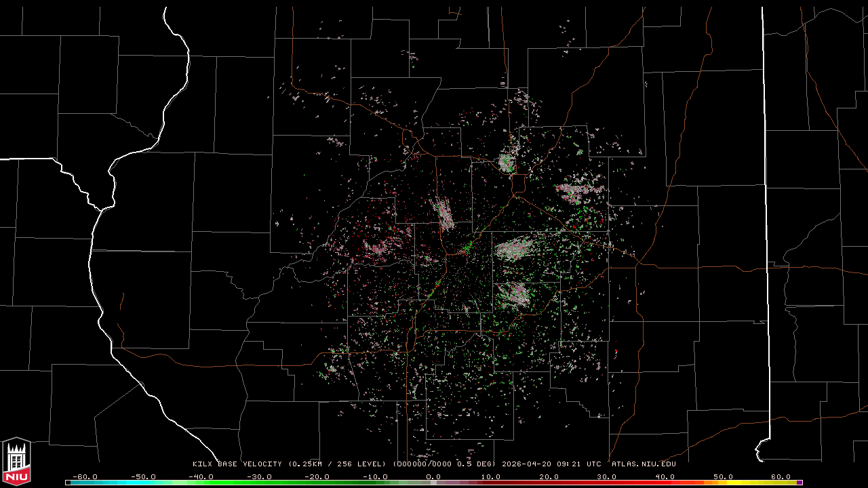Click the 60.0 label on color scale
Viewport: 868px width, 488px height.
coord(780,476)
